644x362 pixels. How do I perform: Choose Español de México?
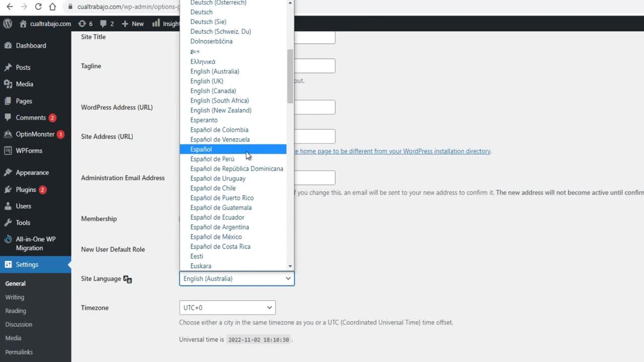tap(233, 237)
